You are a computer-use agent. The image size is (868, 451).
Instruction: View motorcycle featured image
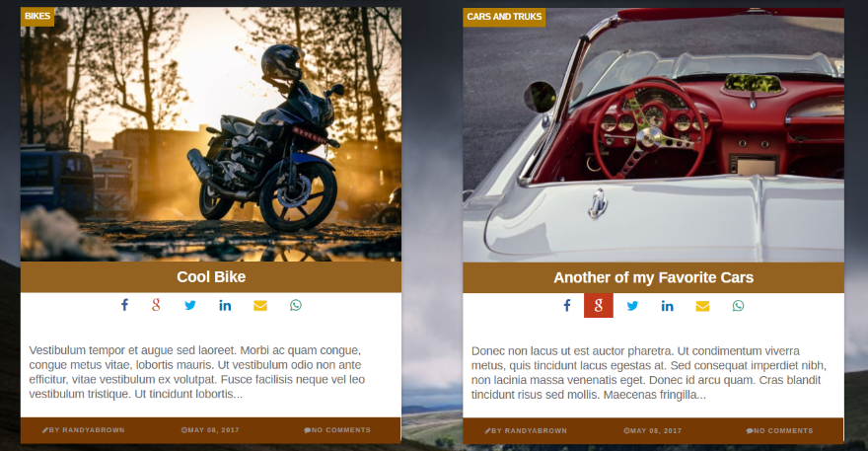[x=211, y=134]
